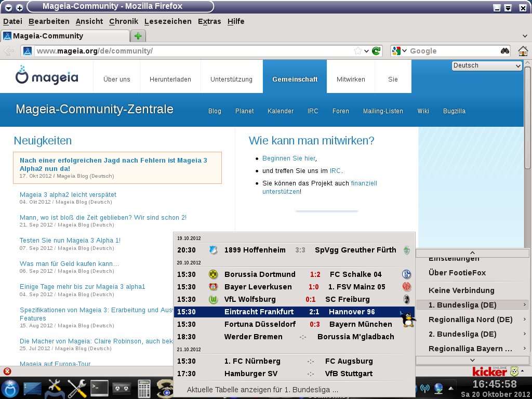532x399 pixels.
Task: Start the search with the binoculars icon
Action: tap(505, 51)
